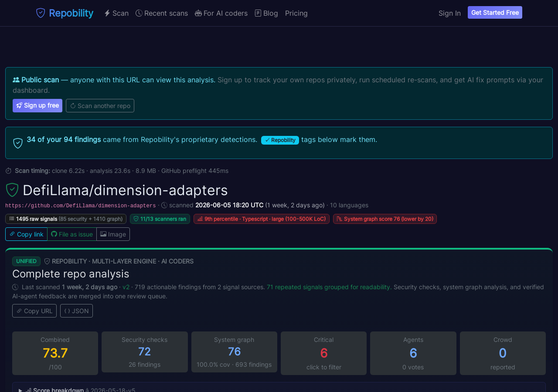This screenshot has height=392, width=558.
Task: Click the v2 version link
Action: [x=126, y=287]
